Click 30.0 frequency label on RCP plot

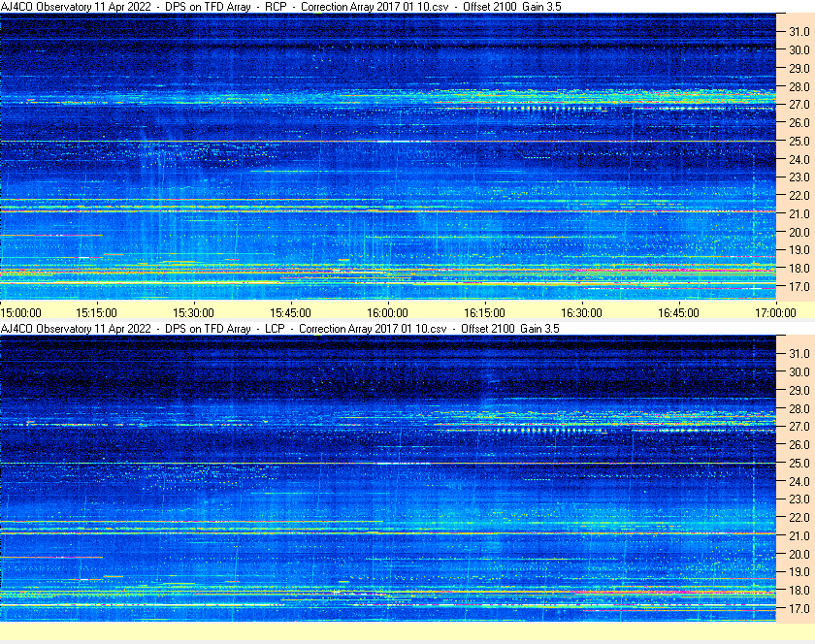point(799,49)
